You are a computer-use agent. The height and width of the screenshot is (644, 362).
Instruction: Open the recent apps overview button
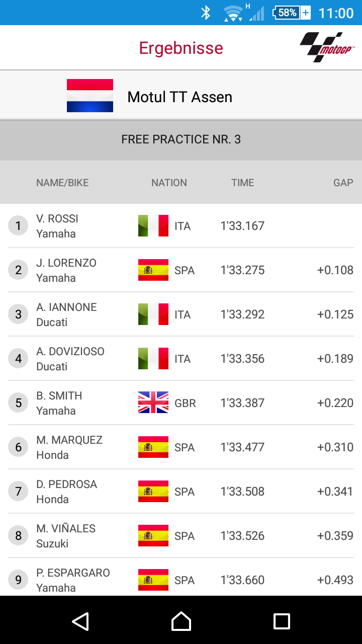click(x=282, y=621)
